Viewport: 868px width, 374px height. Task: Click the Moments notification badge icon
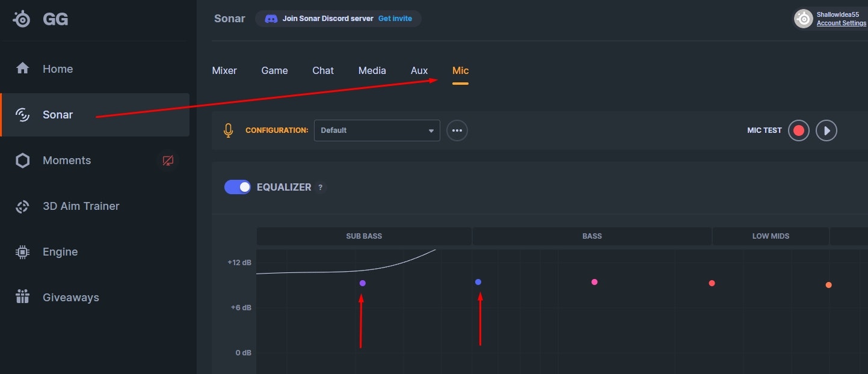point(168,160)
